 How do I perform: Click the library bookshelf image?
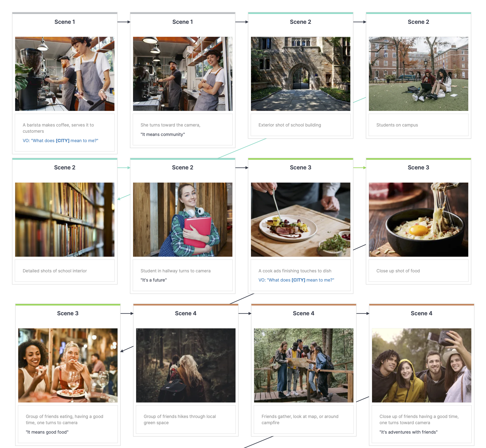click(65, 220)
